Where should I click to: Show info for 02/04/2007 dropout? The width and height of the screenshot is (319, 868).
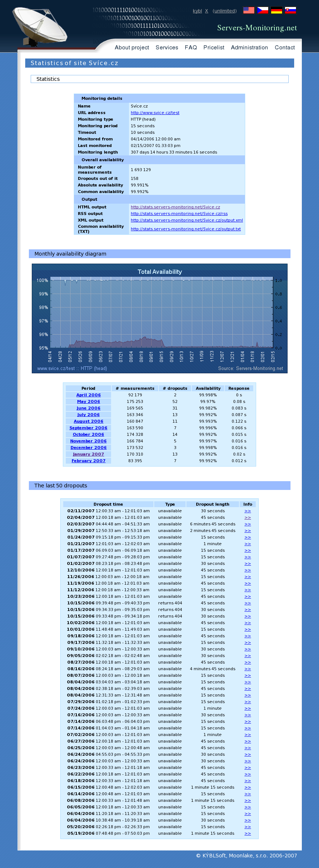pos(248,518)
